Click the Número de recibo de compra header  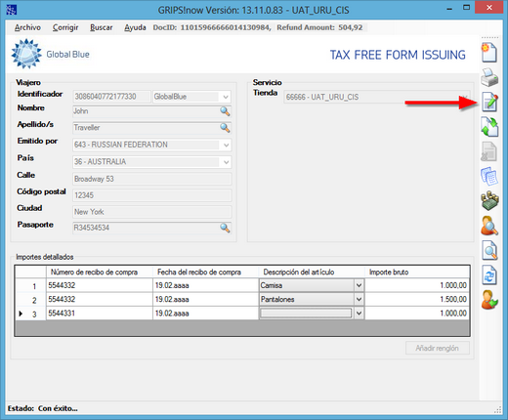click(x=100, y=272)
